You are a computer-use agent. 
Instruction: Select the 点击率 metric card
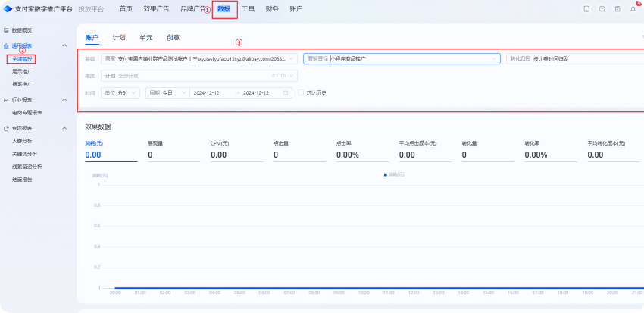[x=363, y=151]
